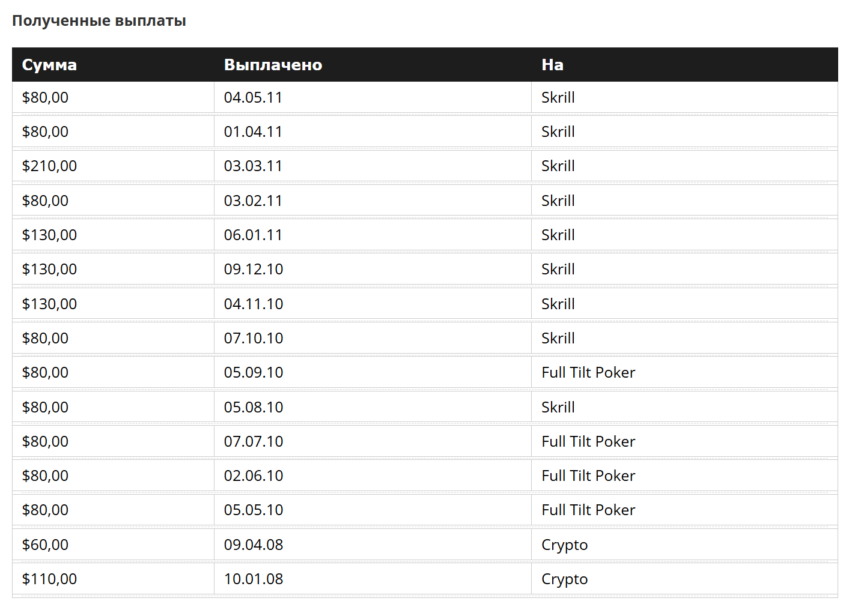Click Skrill in the 07.10.10 row
852x616 pixels.
(x=558, y=338)
